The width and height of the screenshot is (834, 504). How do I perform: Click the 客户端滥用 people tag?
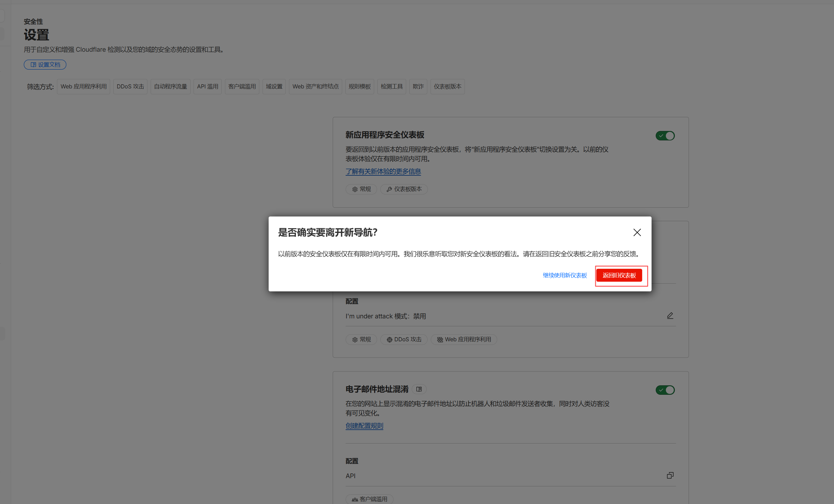(x=369, y=499)
